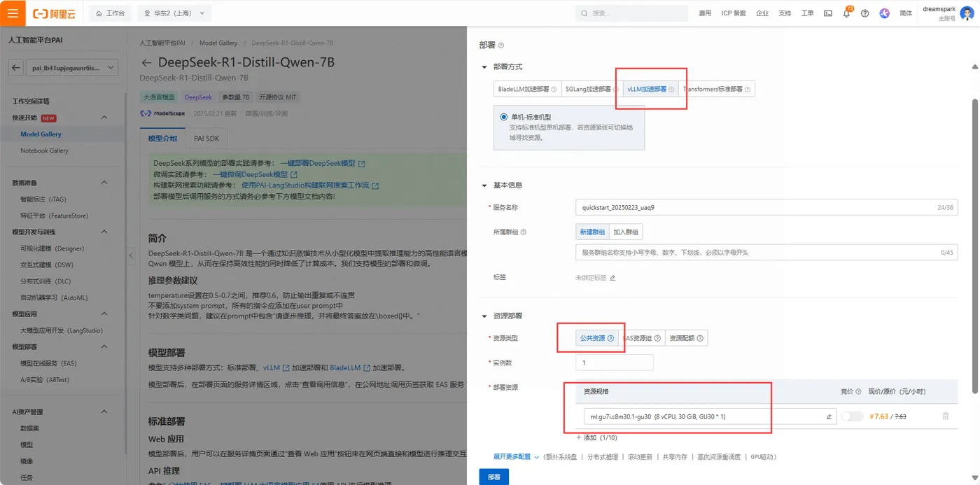This screenshot has height=485, width=980.
Task: Select 单机-标准机型 radio option
Action: 504,118
